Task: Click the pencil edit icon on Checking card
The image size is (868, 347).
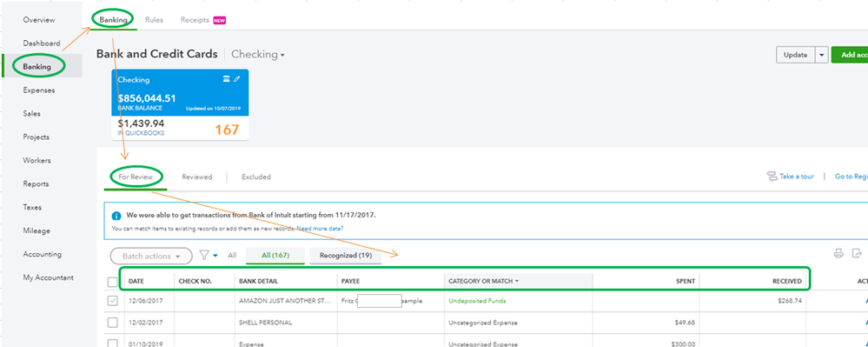Action: point(237,79)
